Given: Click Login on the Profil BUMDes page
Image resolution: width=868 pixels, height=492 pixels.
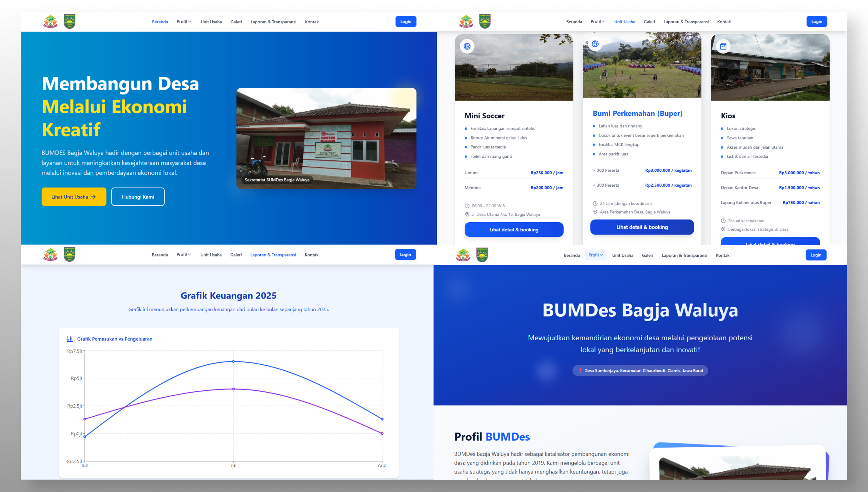Looking at the screenshot, I should [x=816, y=255].
